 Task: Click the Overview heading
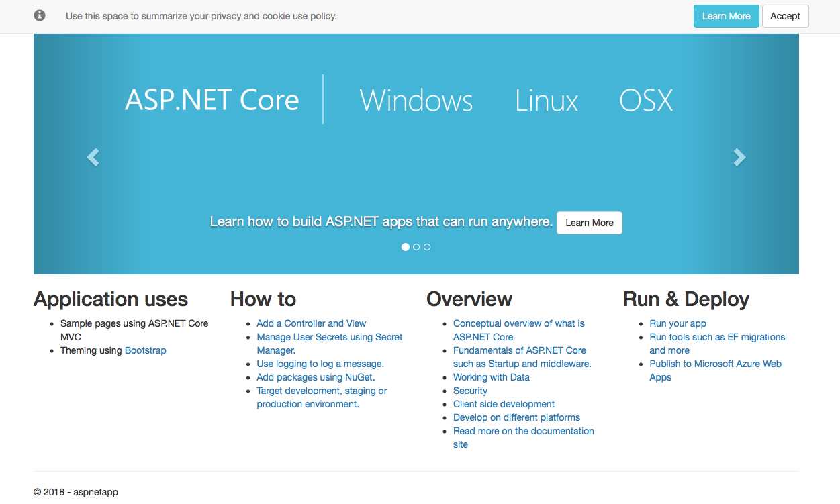(x=469, y=299)
